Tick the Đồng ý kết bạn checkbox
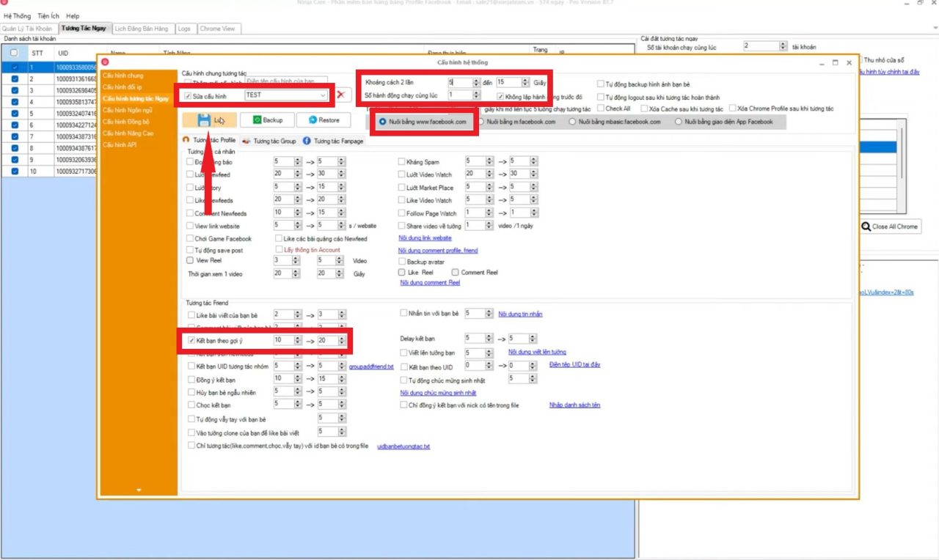Viewport: 939px width, 560px height. point(191,378)
